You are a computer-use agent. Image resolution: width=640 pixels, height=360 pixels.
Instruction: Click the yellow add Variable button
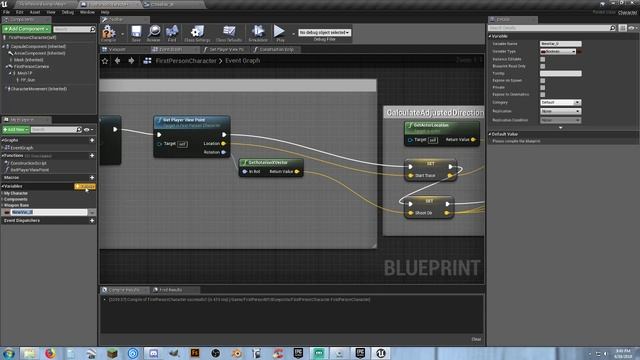(85, 186)
